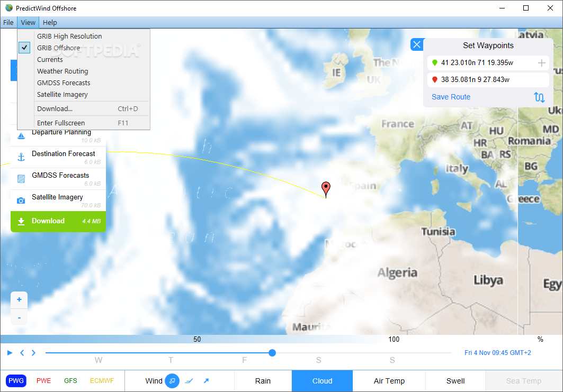Select Satellite Imagery in the side panel
Image resolution: width=563 pixels, height=392 pixels.
coord(58,200)
